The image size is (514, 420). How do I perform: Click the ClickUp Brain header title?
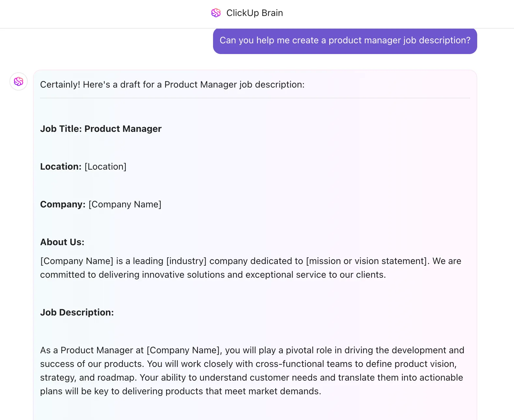pos(254,13)
